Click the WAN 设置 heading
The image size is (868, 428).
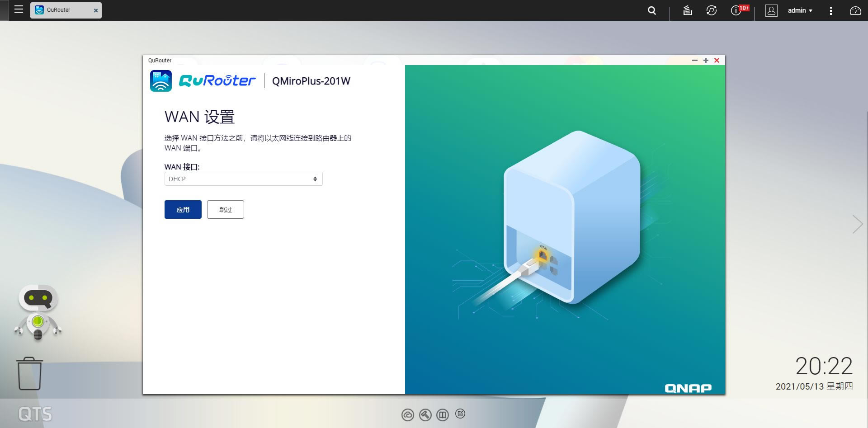199,117
